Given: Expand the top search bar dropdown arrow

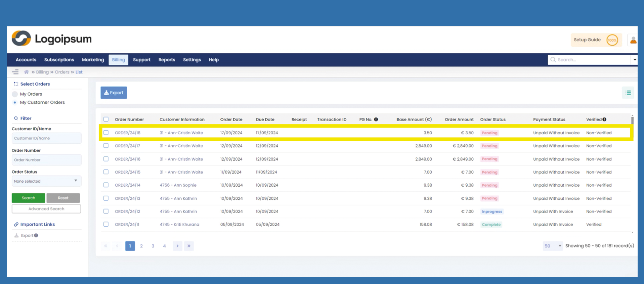Looking at the screenshot, I should [x=634, y=60].
